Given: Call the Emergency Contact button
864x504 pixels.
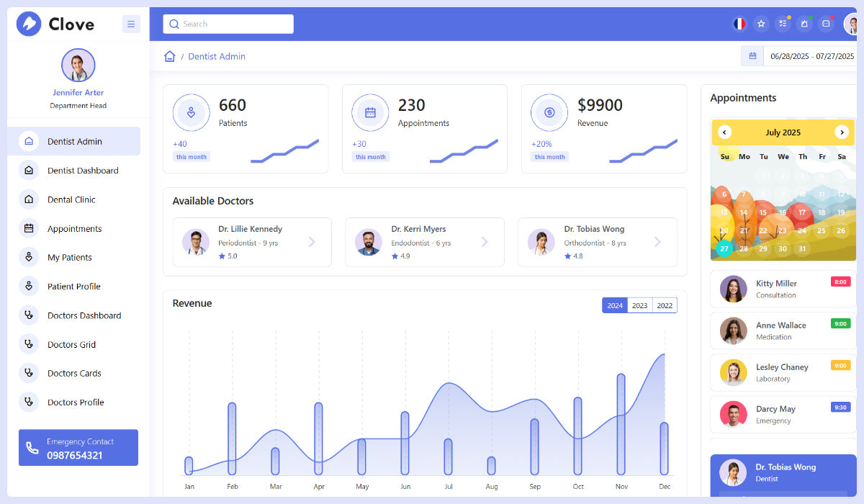Looking at the screenshot, I should (78, 447).
